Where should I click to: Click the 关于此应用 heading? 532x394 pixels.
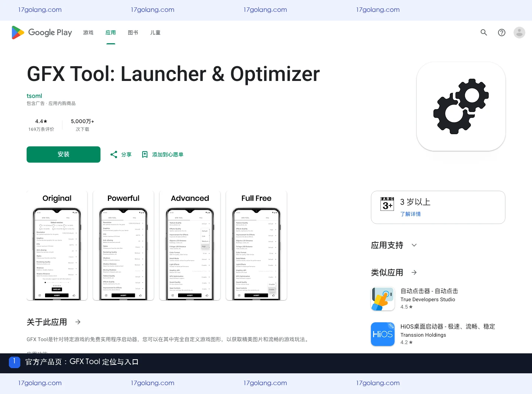point(47,322)
